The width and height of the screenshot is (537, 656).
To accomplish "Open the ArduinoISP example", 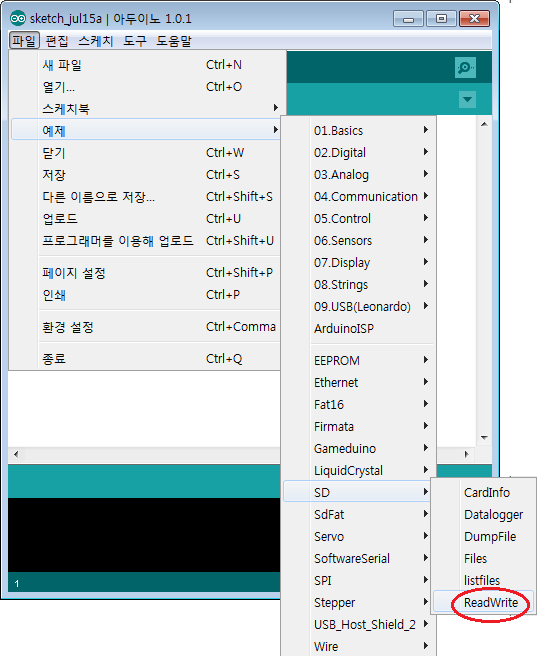I will click(359, 328).
